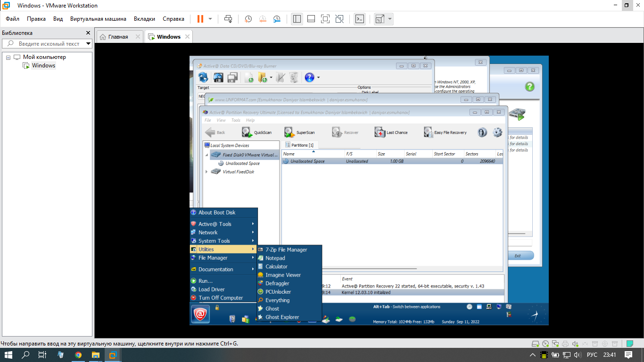The image size is (644, 362).
Task: Open the Виртуальная машина menu
Action: 98,19
